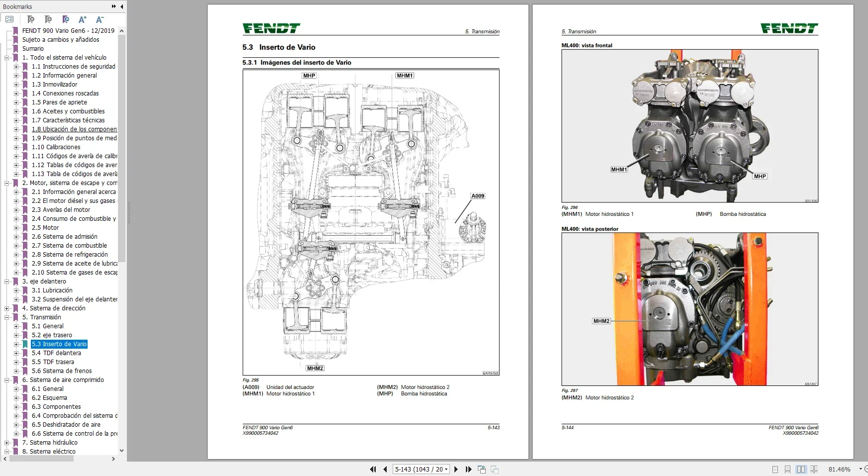868x476 pixels.
Task: Select the '5.3 Inserto de Vario' bookmark
Action: tap(59, 344)
